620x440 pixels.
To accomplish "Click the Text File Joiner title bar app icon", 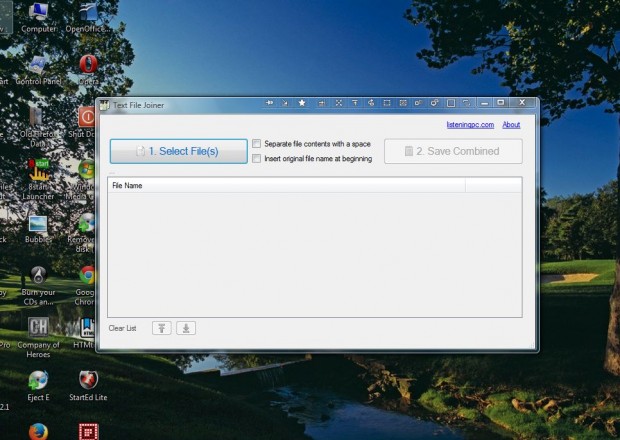I will click(104, 105).
